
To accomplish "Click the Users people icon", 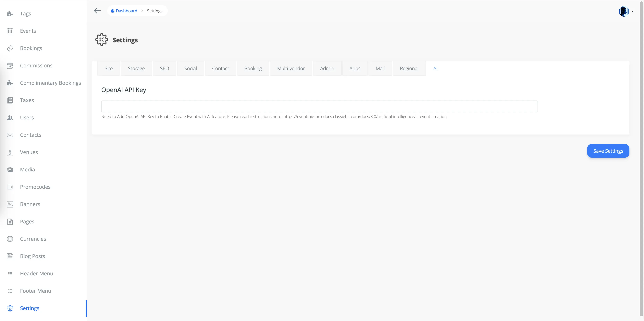I will click(10, 118).
